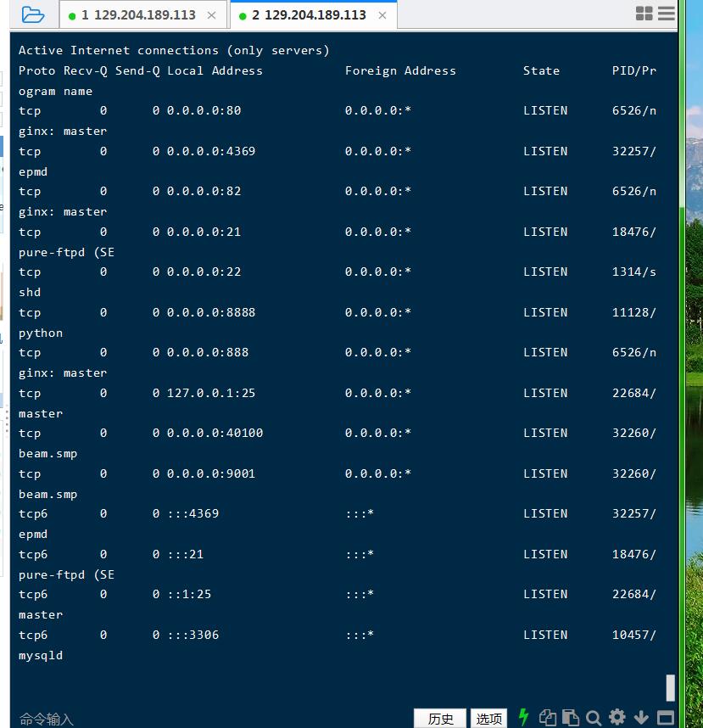The image size is (703, 728).
Task: Click the copy icon in bottom toolbar
Action: click(548, 718)
